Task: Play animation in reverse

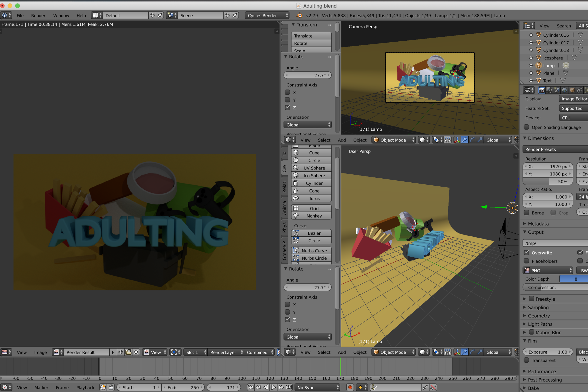Action: 266,387
